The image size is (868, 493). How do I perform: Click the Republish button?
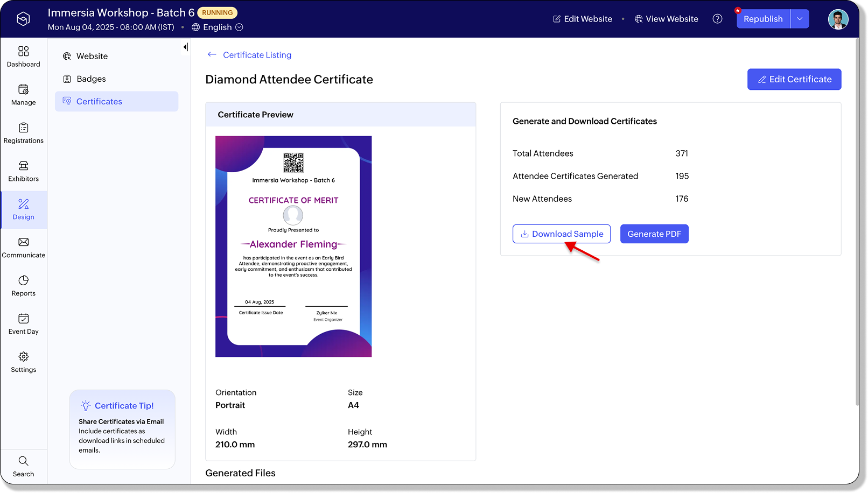pos(763,19)
